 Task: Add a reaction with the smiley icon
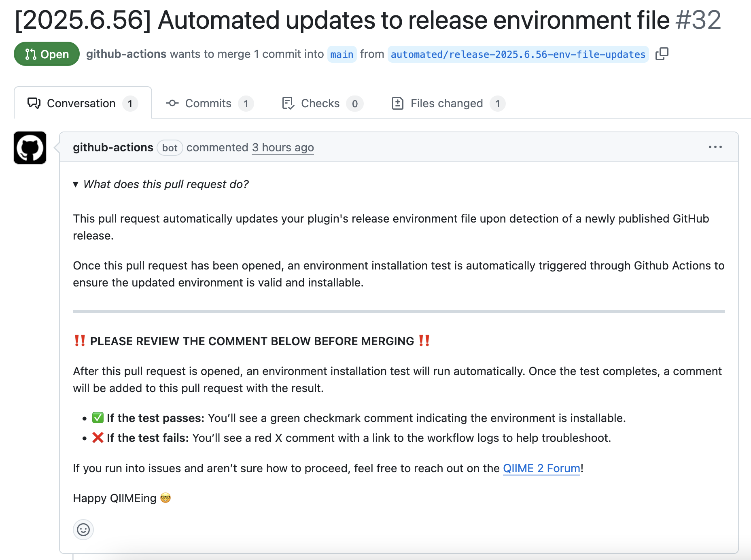(x=83, y=530)
